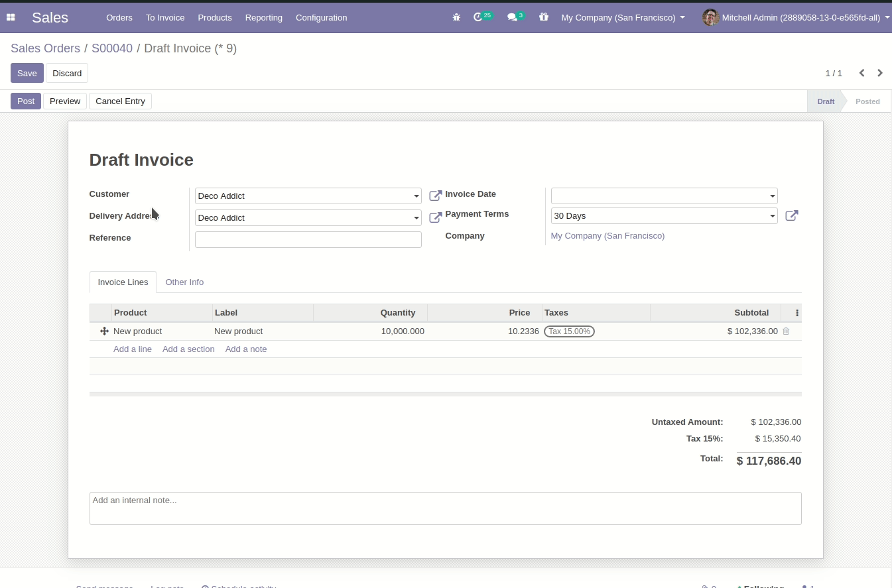This screenshot has width=892, height=588.
Task: Go to S00040 breadcrumb
Action: (x=112, y=48)
